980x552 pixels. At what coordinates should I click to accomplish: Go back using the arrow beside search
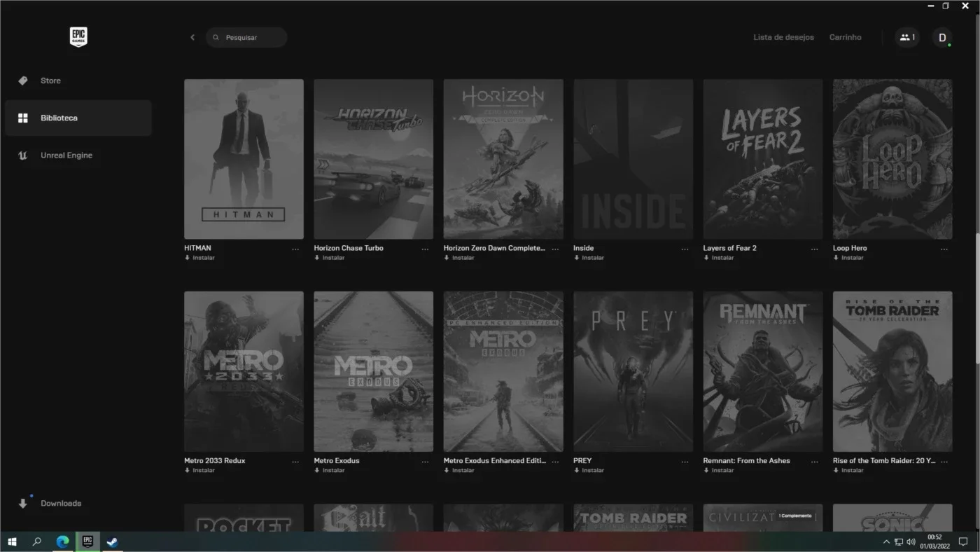192,37
